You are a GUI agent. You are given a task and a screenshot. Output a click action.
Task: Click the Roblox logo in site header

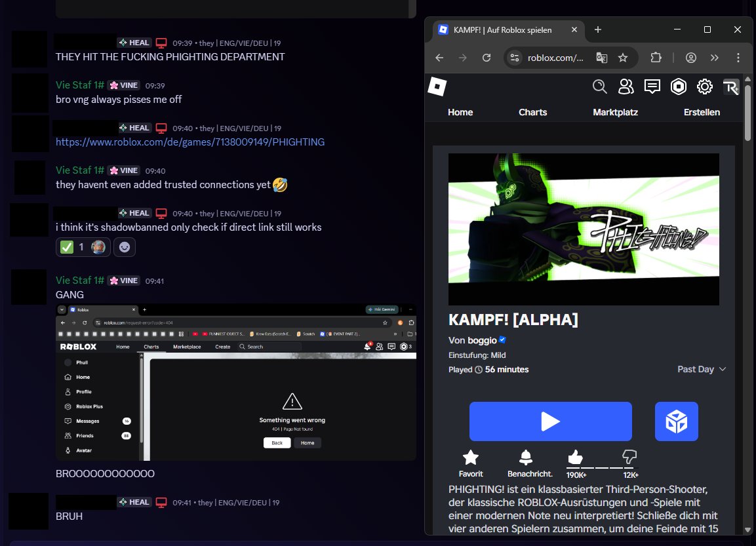tap(437, 87)
